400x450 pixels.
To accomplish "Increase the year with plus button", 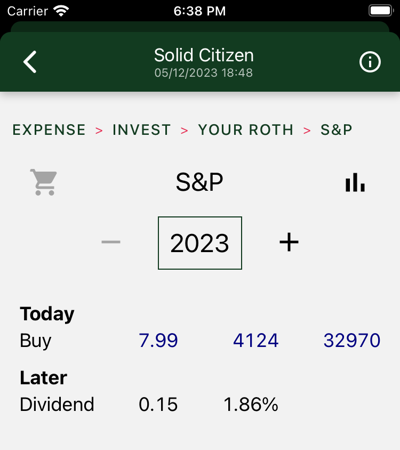I will click(x=289, y=242).
